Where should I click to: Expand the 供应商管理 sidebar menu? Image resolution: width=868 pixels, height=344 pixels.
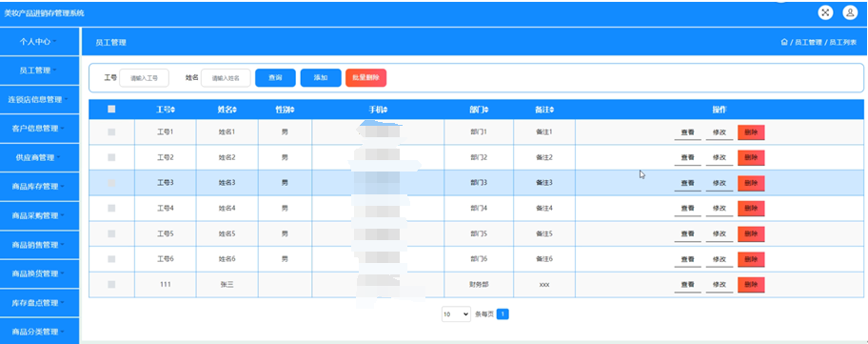(39, 158)
